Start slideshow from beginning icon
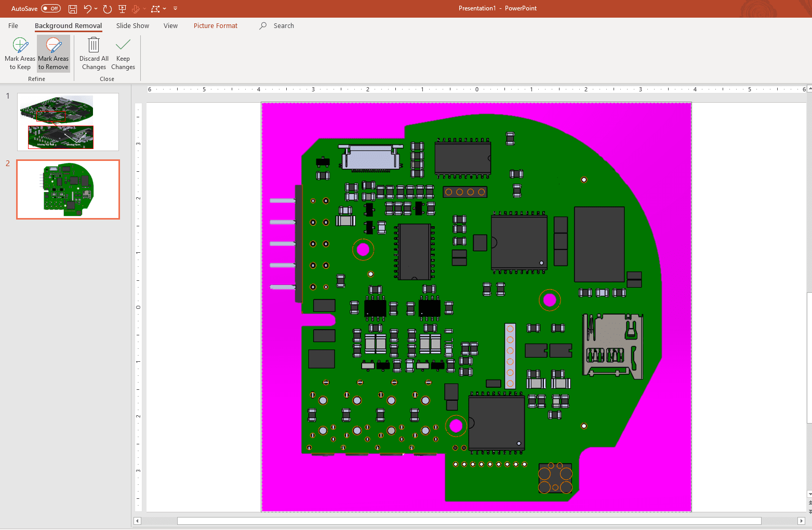This screenshot has height=530, width=812. pyautogui.click(x=122, y=9)
